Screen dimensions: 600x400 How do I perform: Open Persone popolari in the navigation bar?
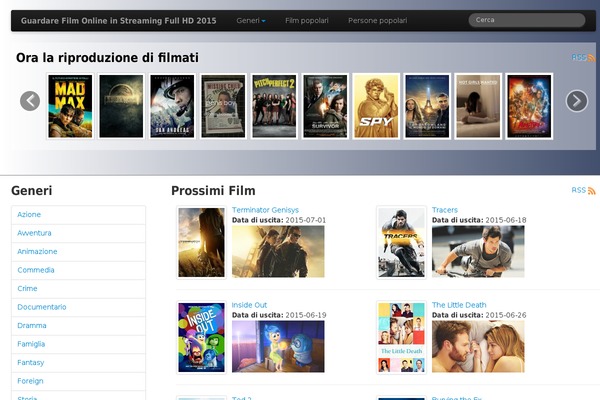[377, 21]
